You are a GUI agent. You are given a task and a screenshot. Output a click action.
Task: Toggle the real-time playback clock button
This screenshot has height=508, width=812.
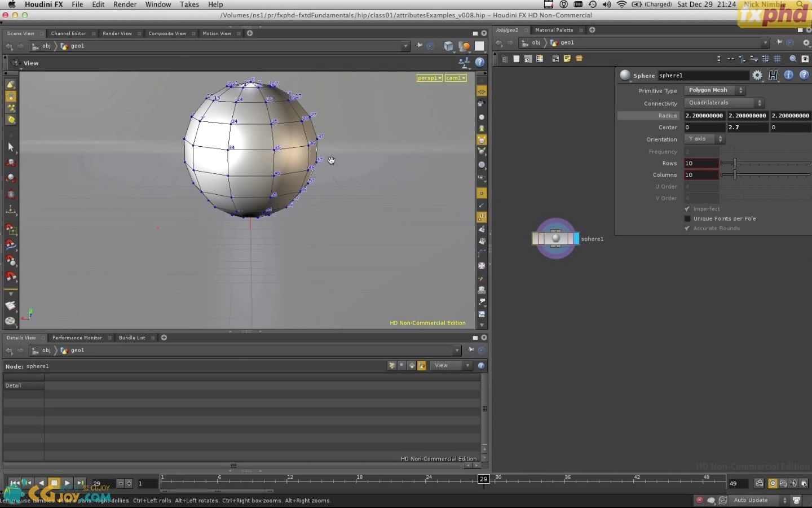click(773, 483)
